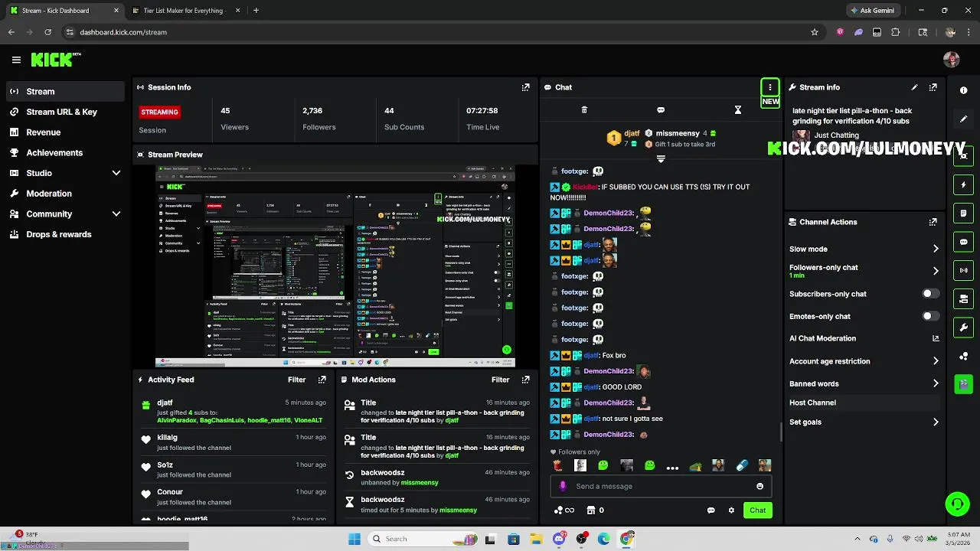Expand Banned words options
The width and height of the screenshot is (980, 551).
click(x=936, y=383)
